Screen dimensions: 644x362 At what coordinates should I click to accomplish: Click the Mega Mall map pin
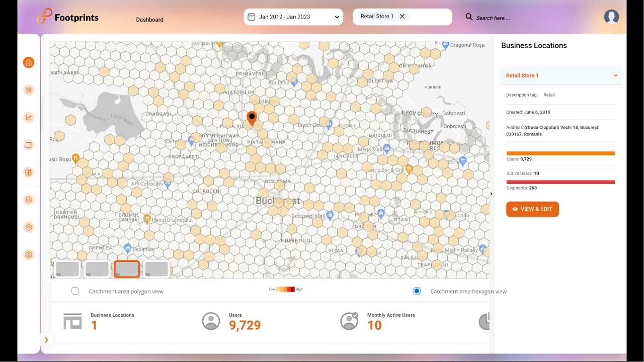386,148
